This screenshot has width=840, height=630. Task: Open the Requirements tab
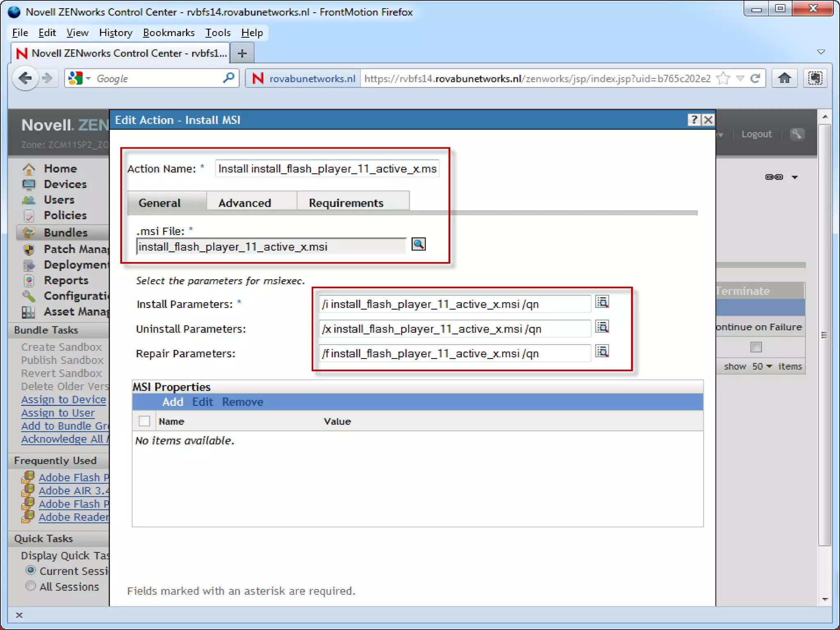[346, 203]
